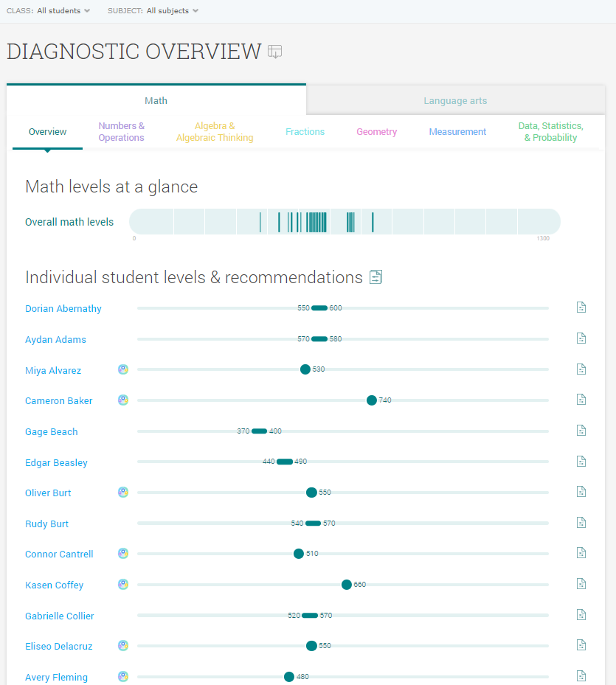
Task: Open Gabrielle Collier's student link
Action: (60, 616)
